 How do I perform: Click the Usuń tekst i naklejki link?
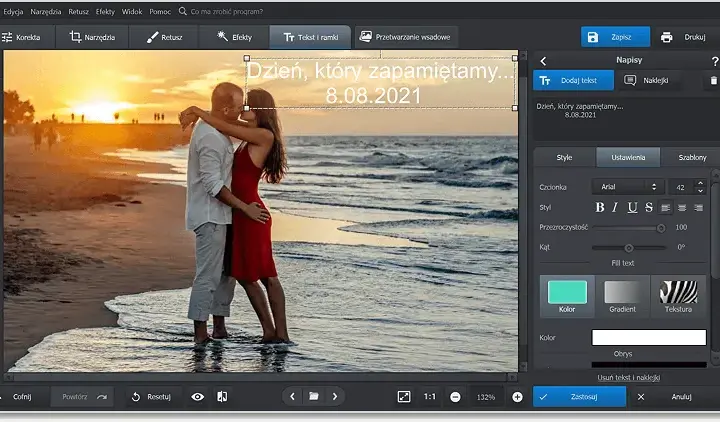click(629, 377)
